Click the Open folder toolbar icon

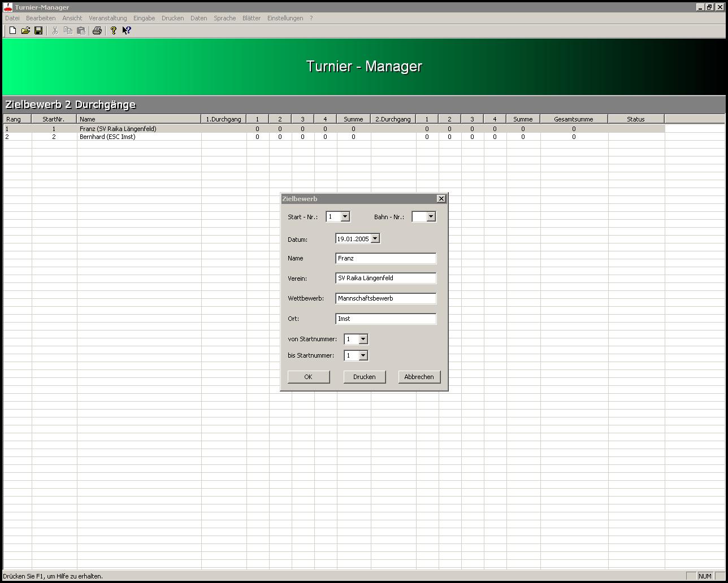[x=25, y=31]
